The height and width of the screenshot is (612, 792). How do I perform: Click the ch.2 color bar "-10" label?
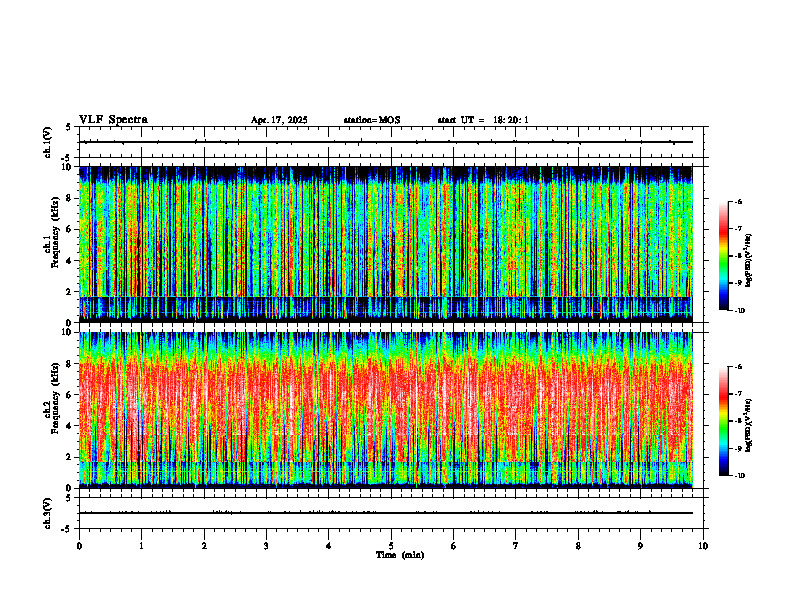tap(739, 475)
